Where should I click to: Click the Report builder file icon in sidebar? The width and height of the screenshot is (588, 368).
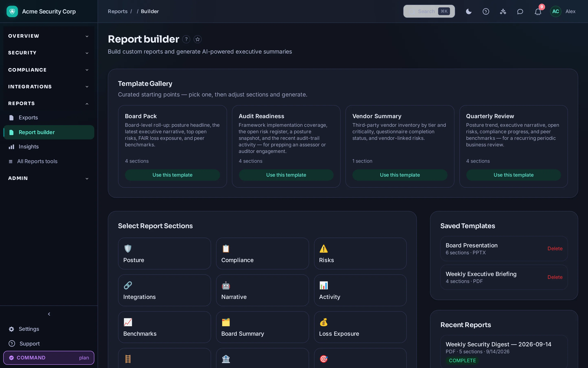coord(11,132)
